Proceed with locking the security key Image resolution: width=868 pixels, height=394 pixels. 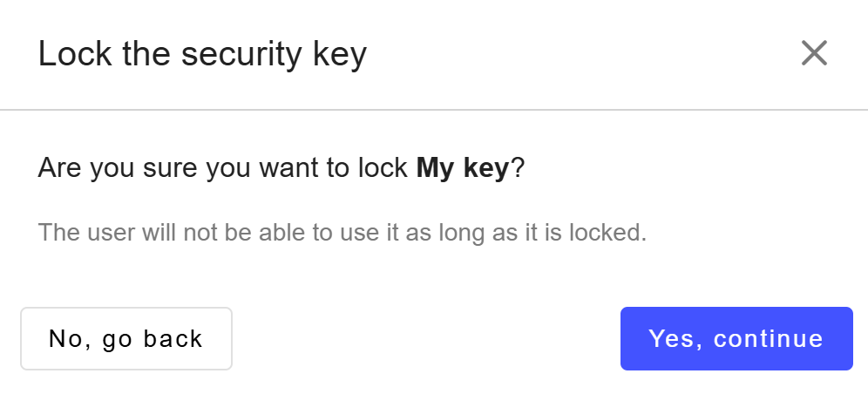[736, 338]
